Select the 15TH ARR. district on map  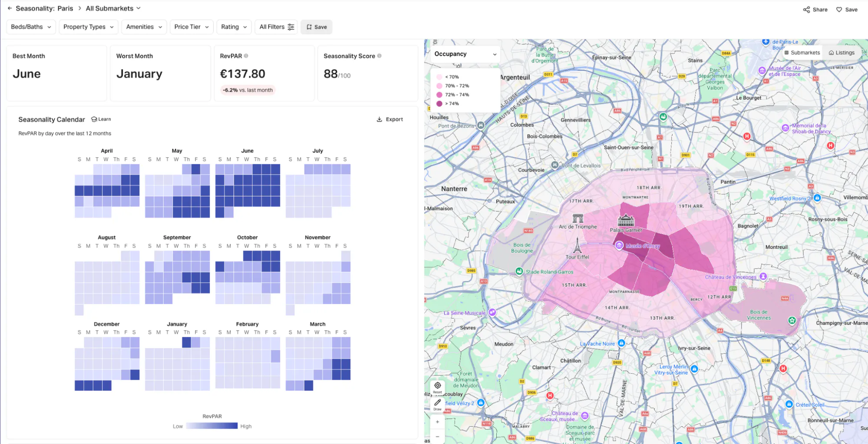point(574,285)
